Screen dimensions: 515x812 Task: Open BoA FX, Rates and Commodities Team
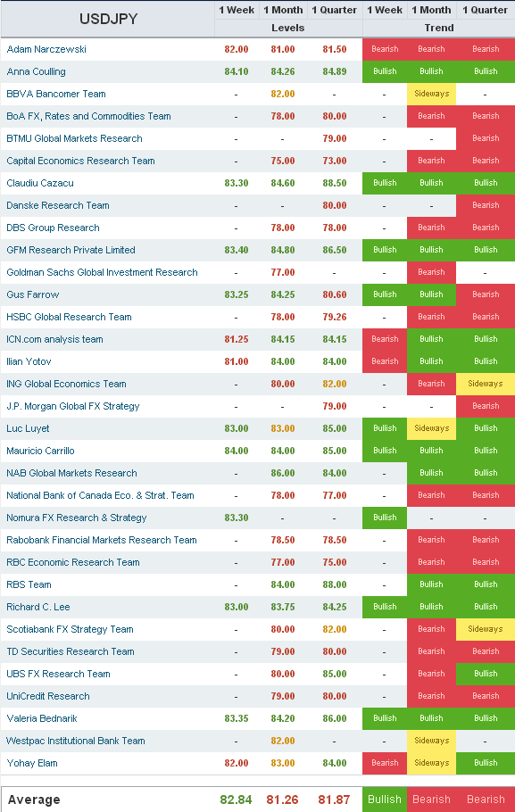click(88, 116)
